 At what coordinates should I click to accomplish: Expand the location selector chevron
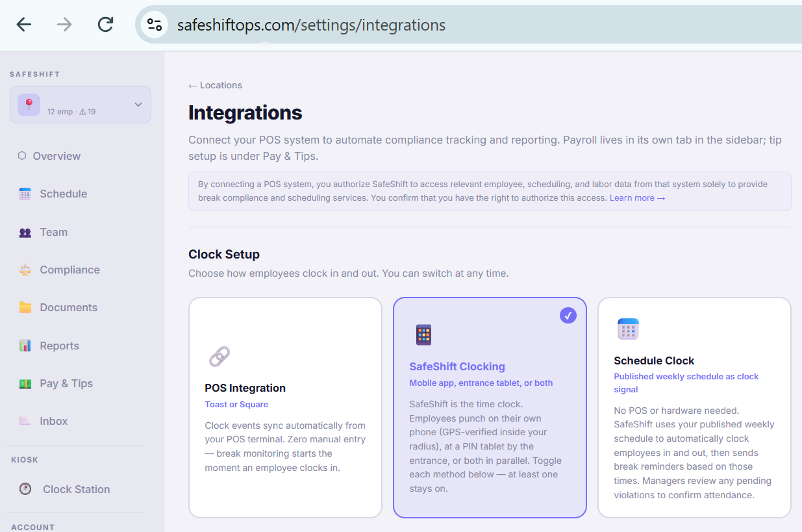pos(138,105)
